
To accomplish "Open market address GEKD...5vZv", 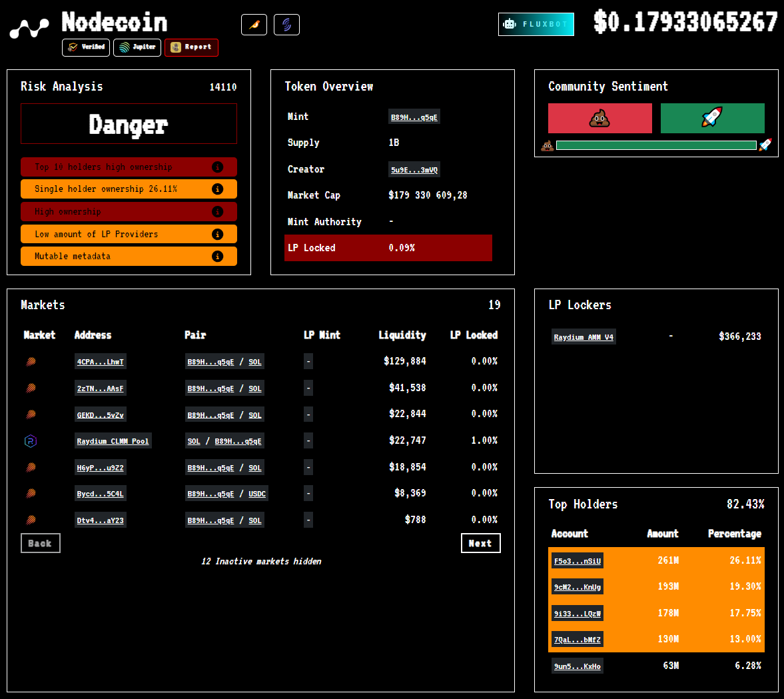I will point(100,414).
